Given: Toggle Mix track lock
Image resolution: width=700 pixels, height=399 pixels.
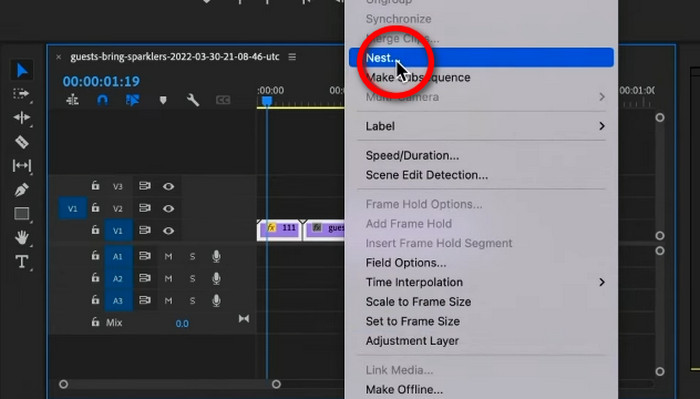Looking at the screenshot, I should point(95,322).
